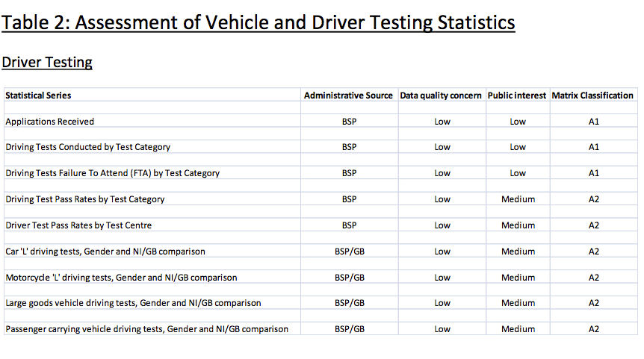Select the Driver Testing subheading
This screenshot has height=359, width=644.
click(x=47, y=63)
